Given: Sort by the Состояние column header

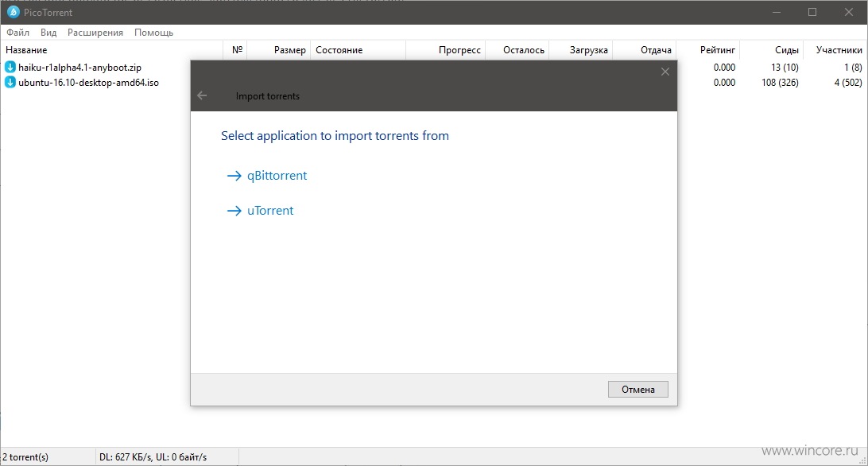Looking at the screenshot, I should [x=358, y=50].
